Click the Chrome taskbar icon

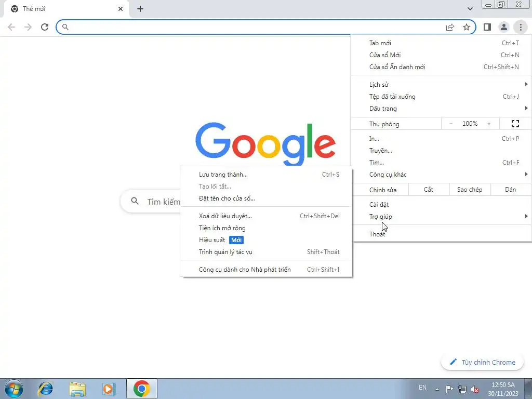[141, 389]
